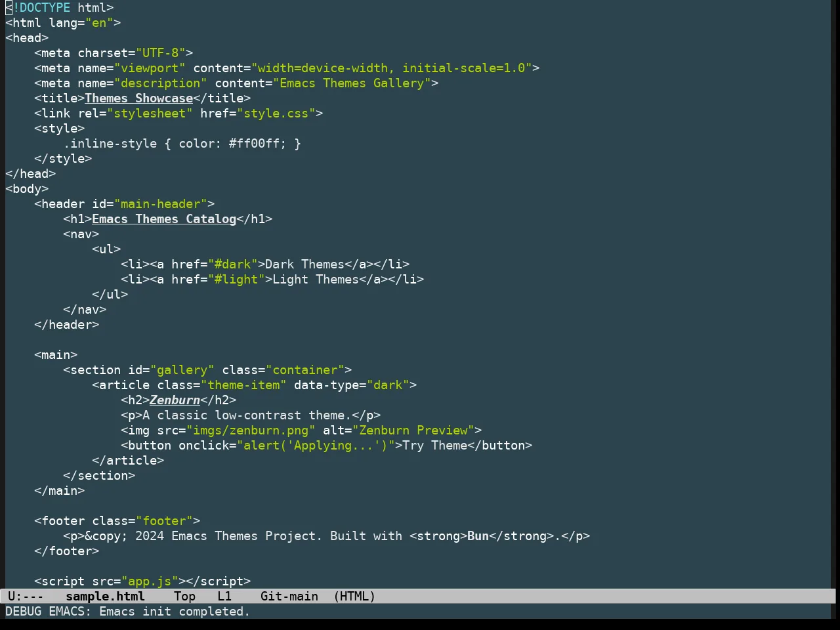Click the 'Light Themes' link text
This screenshot has width=840, height=630.
tap(316, 280)
